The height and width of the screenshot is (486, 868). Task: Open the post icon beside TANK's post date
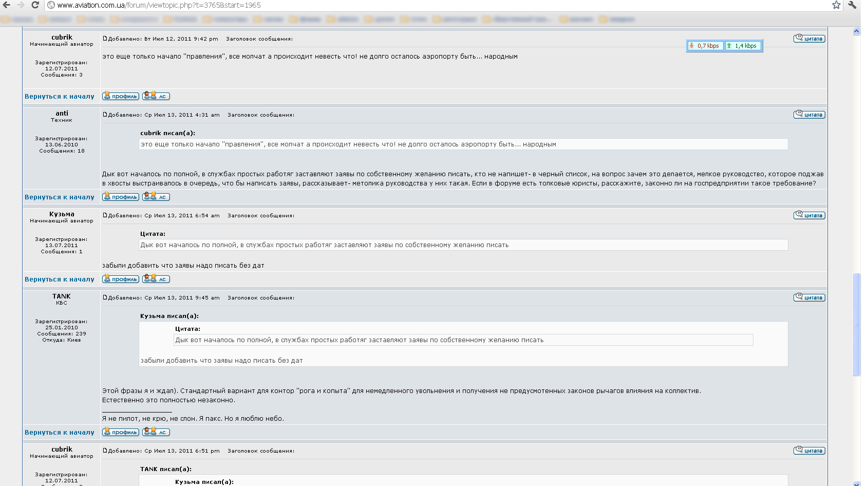tap(105, 297)
